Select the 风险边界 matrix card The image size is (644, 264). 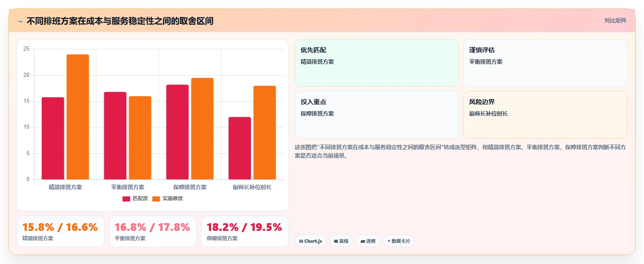[x=545, y=115]
